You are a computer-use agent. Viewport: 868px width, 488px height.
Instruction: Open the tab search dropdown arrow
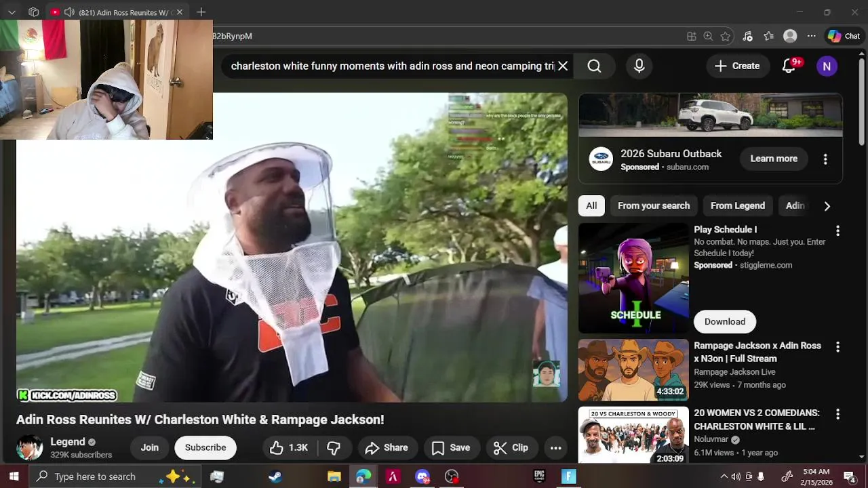point(12,12)
